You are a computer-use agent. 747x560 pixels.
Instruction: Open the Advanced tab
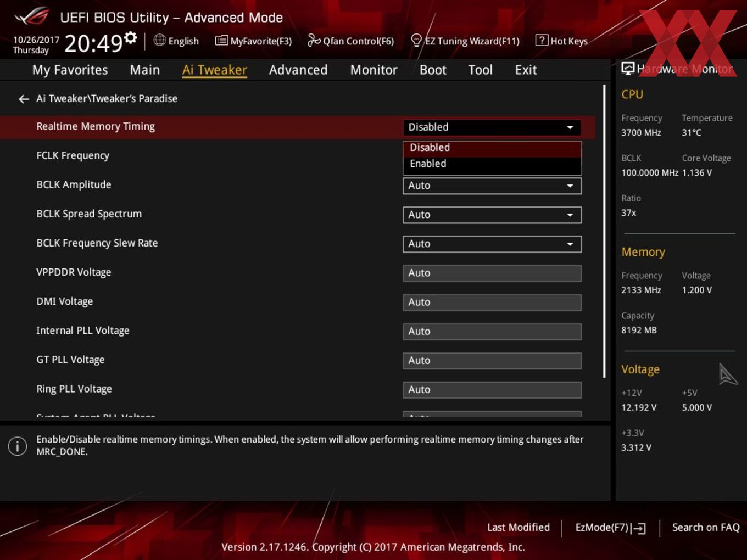click(x=298, y=70)
